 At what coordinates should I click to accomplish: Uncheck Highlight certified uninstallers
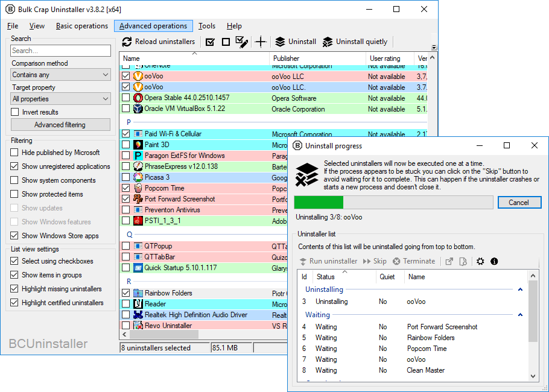[x=14, y=302]
